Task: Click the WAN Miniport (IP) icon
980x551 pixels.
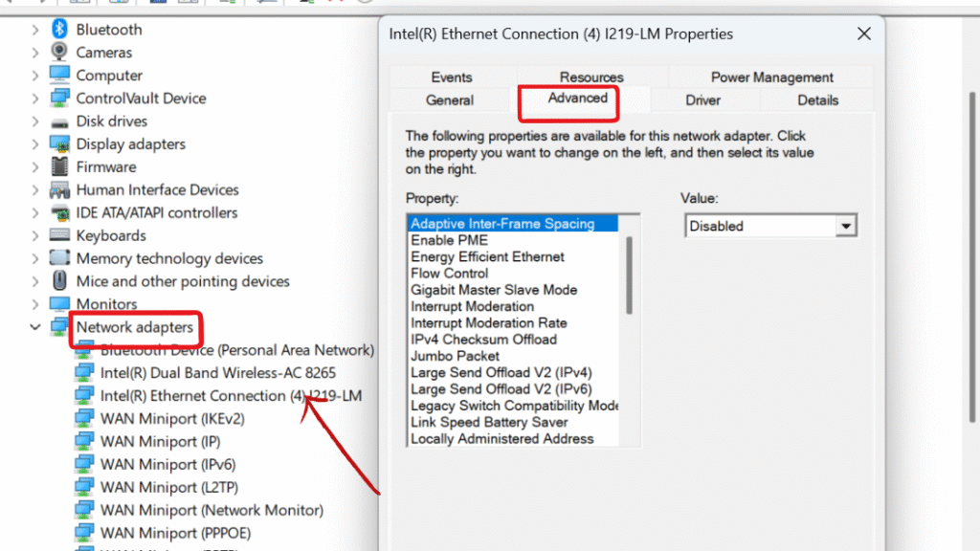Action: point(84,441)
